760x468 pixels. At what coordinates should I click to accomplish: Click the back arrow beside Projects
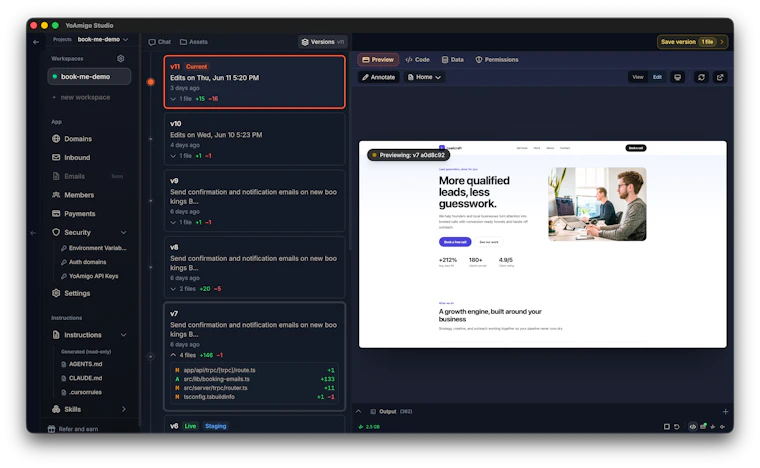pos(36,42)
